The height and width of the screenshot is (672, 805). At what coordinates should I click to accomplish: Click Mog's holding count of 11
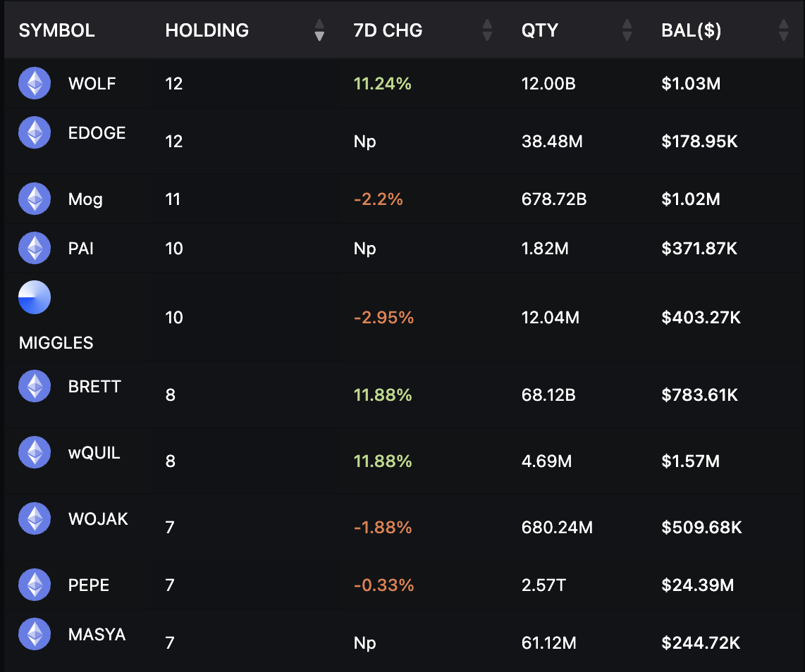(173, 199)
